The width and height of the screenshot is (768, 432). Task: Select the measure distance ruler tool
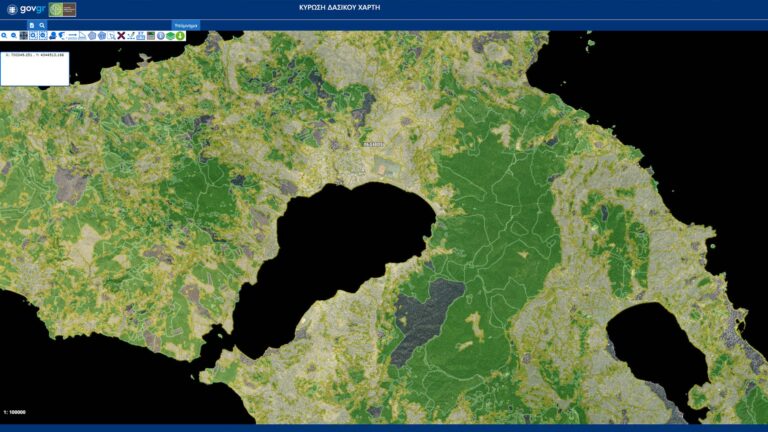coord(72,36)
